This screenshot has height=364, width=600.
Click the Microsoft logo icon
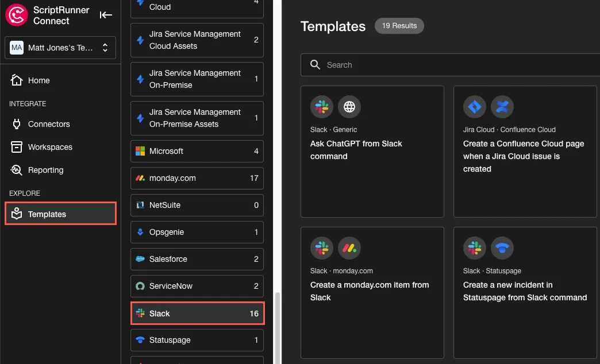click(x=140, y=152)
